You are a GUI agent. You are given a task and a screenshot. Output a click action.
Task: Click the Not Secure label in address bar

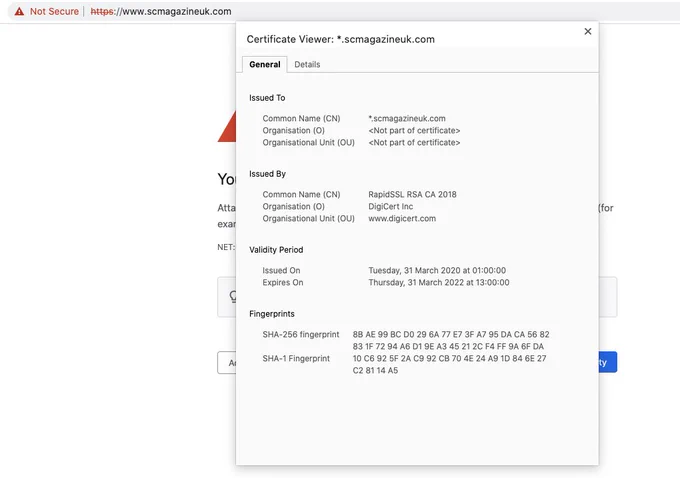[54, 11]
